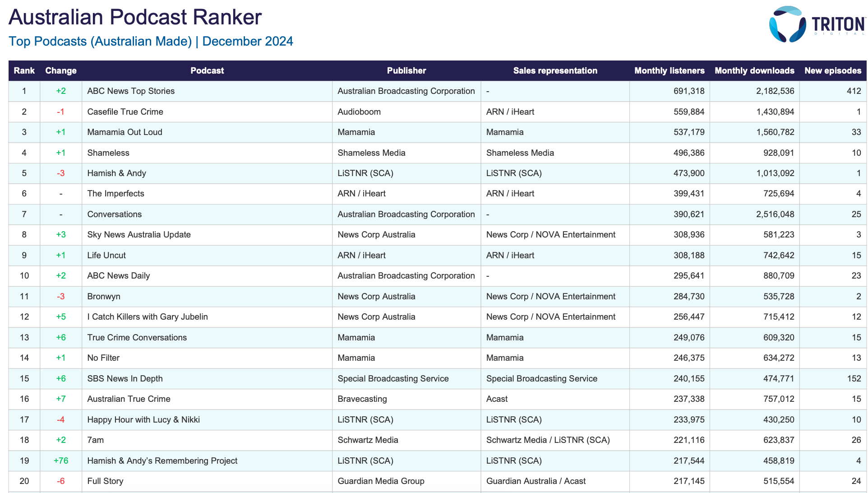
Task: Click Guardian Australia / Acast cell
Action: [555, 481]
